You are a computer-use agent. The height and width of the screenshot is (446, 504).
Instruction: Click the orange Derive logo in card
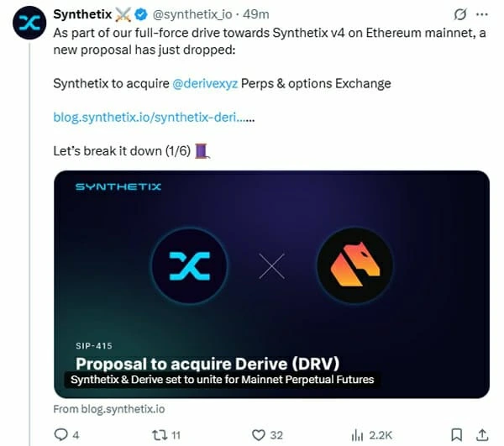point(354,265)
